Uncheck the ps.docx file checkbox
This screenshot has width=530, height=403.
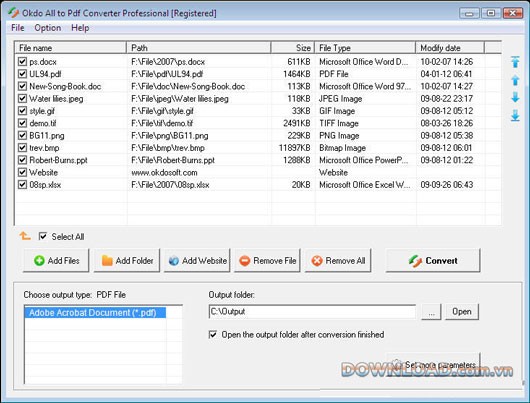[x=22, y=62]
